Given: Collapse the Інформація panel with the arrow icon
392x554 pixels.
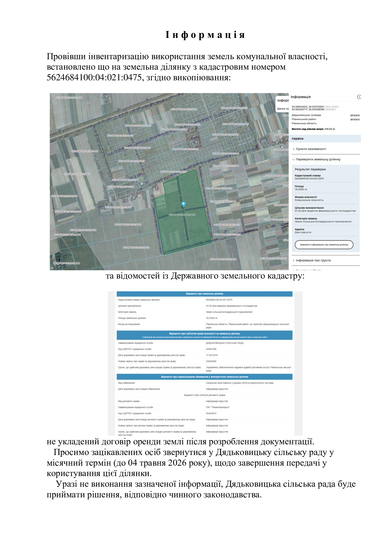Looking at the screenshot, I should click(359, 97).
